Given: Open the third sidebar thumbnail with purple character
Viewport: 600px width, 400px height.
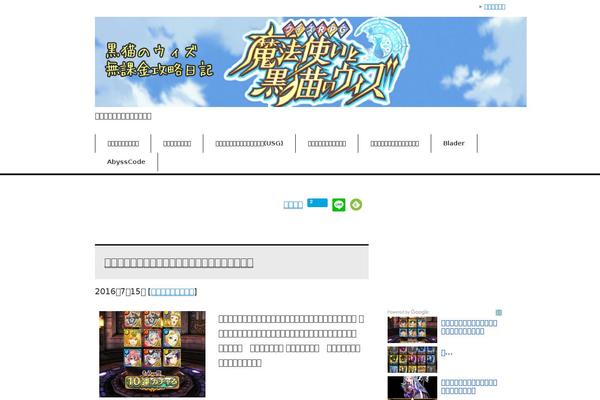Looking at the screenshot, I should (x=412, y=388).
